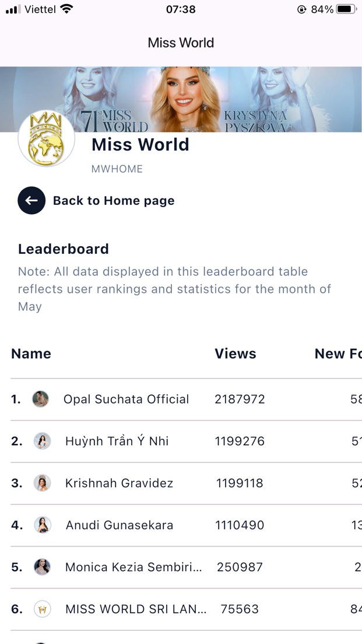
Task: Sort leaderboard by Views column header
Action: click(235, 353)
